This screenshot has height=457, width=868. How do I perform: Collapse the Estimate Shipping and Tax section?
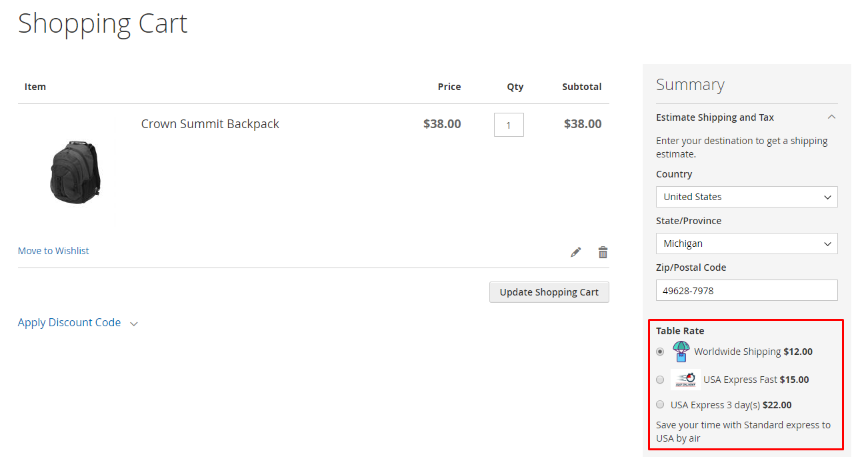pos(831,117)
